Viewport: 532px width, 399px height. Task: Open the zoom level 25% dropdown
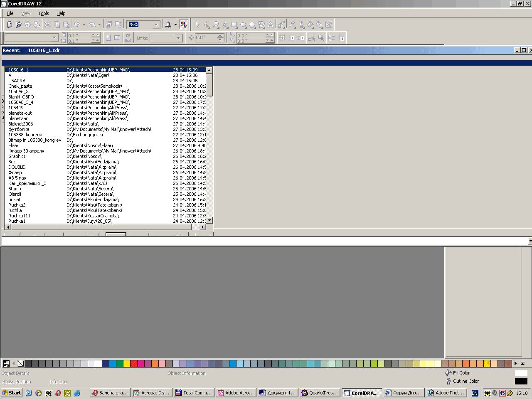[x=156, y=25]
